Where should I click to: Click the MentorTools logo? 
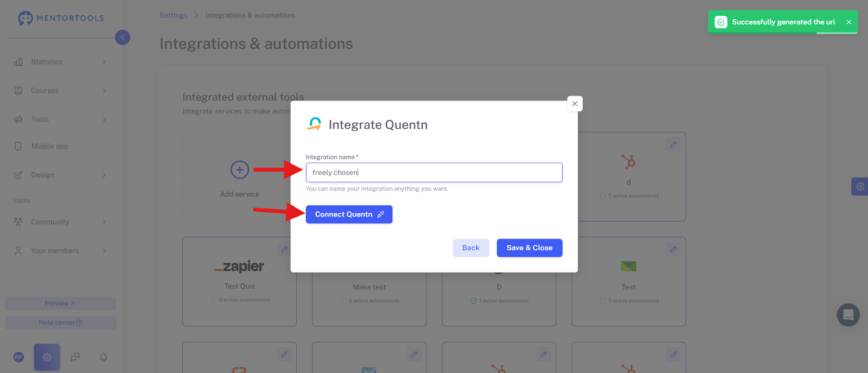61,18
